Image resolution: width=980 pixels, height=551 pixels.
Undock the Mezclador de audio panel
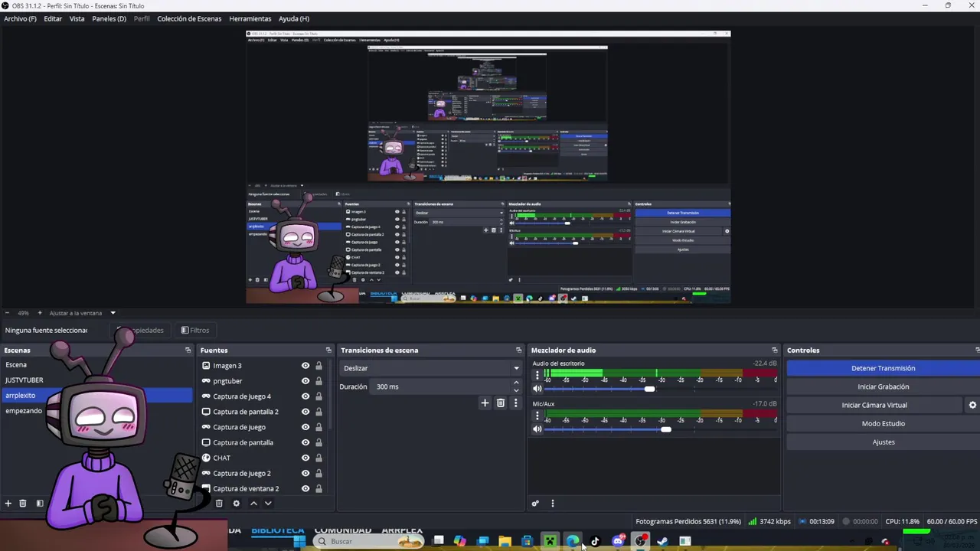tap(774, 350)
